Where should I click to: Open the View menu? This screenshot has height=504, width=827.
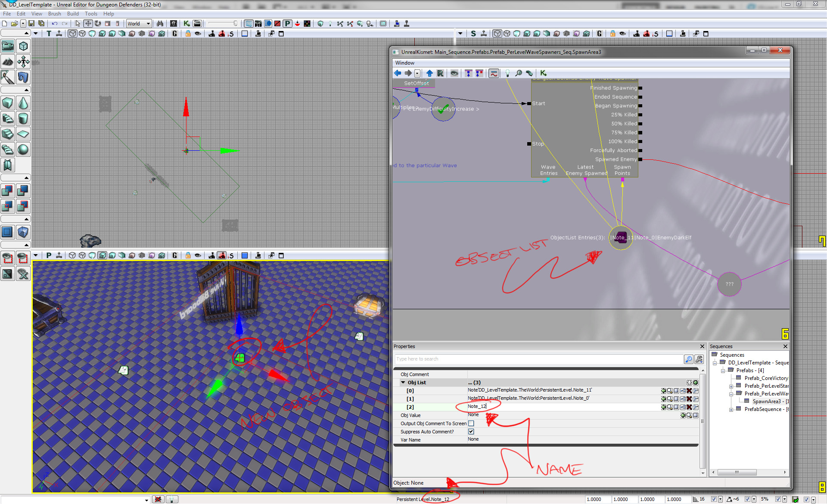point(37,14)
